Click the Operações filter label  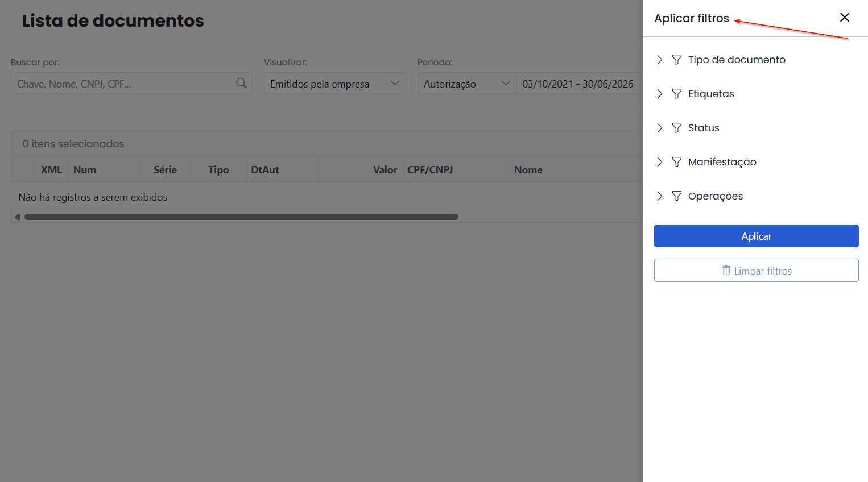(716, 196)
